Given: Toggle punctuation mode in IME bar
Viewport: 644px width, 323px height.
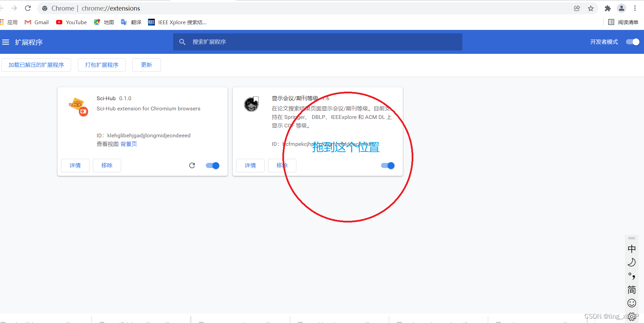Looking at the screenshot, I should coord(632,276).
